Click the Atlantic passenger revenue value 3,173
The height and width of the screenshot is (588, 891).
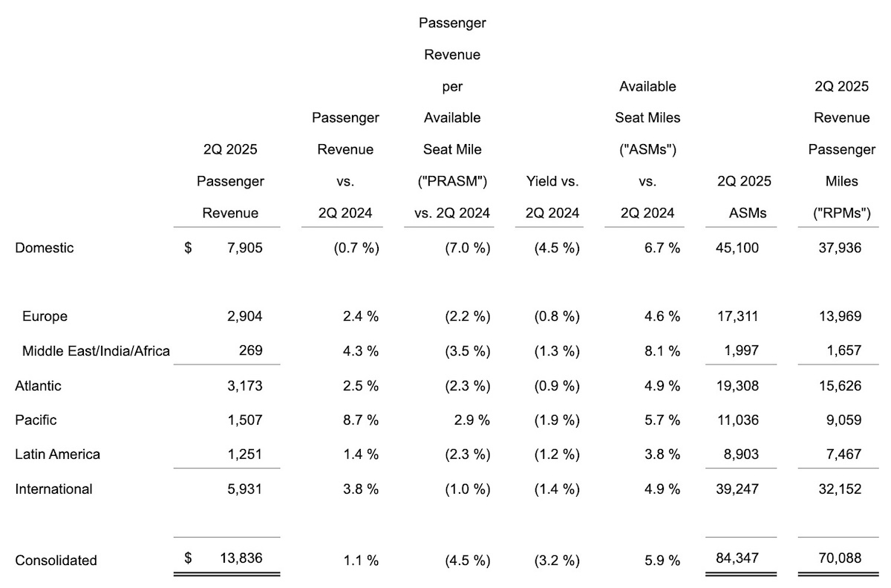(x=245, y=386)
